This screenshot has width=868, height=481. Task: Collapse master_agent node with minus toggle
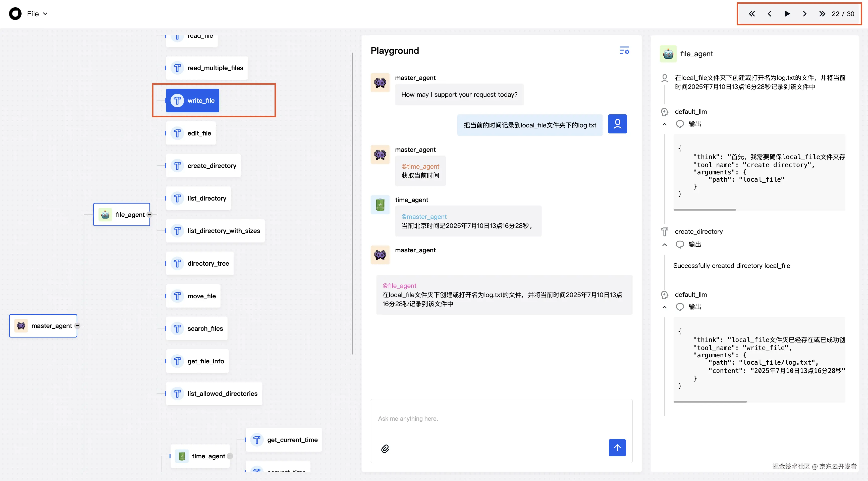coord(78,326)
